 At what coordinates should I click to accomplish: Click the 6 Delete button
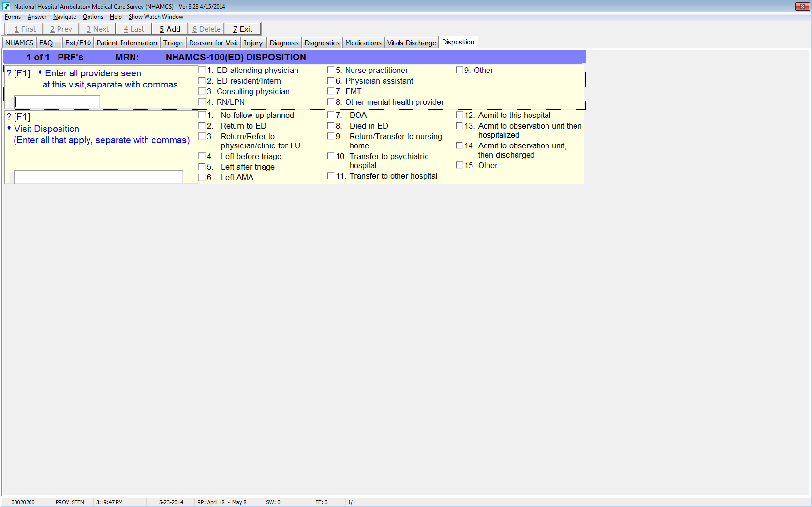pyautogui.click(x=207, y=29)
